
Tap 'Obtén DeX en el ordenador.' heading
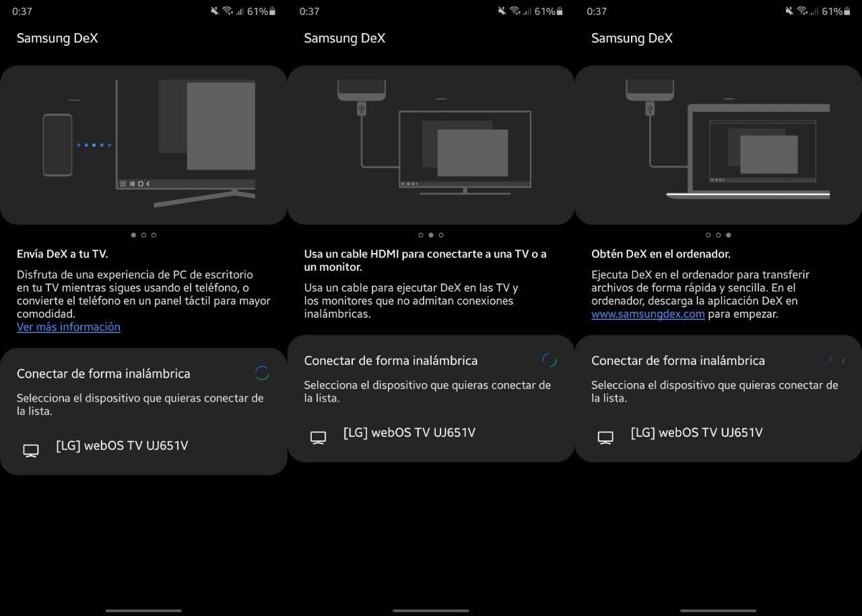coord(661,254)
